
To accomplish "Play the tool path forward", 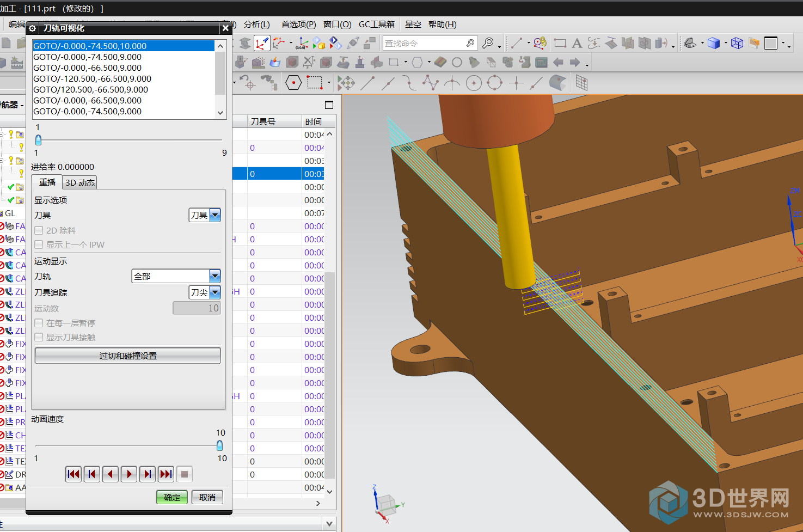I will click(129, 474).
